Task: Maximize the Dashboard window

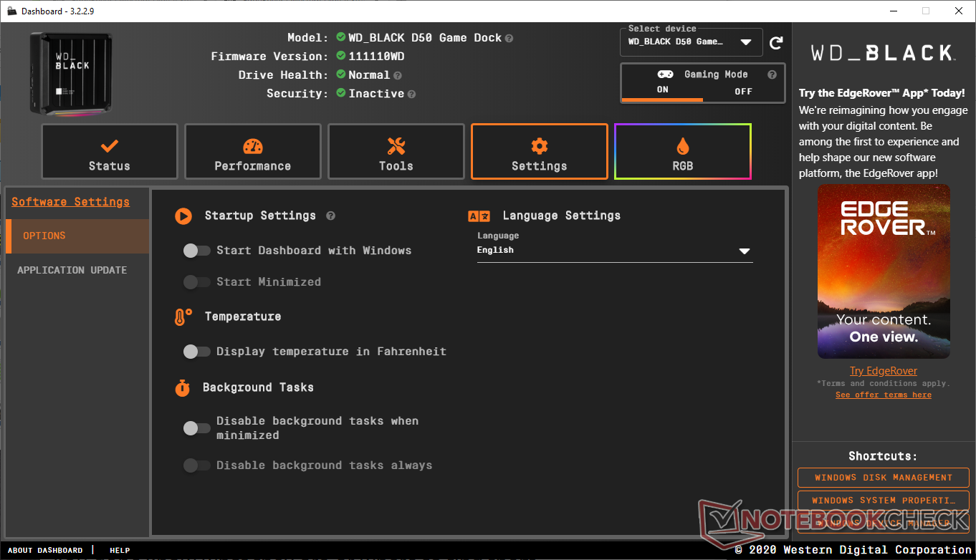Action: coord(926,11)
